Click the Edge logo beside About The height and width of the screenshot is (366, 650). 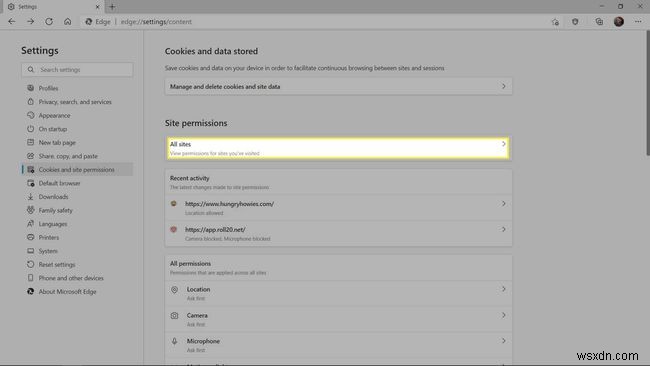30,292
